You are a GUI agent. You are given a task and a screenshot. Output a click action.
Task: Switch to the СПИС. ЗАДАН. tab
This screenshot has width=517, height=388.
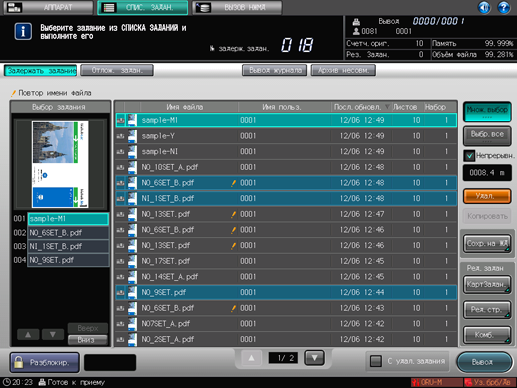142,7
